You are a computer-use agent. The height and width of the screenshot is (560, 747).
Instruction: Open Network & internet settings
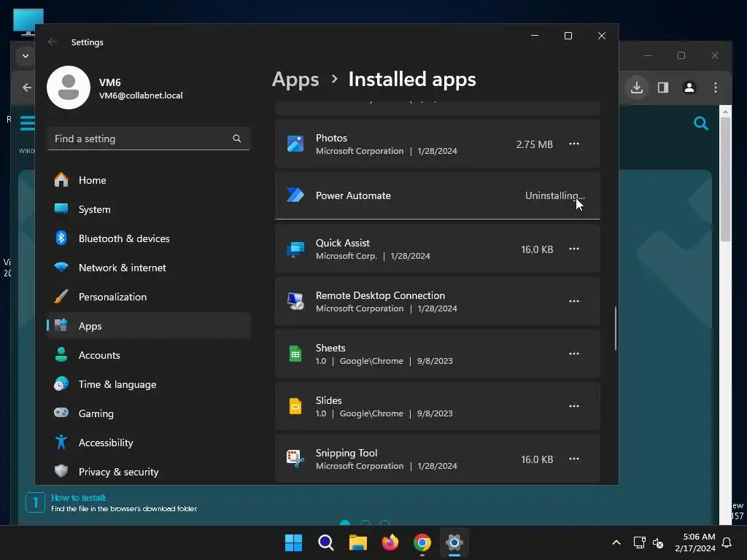[x=149, y=268]
